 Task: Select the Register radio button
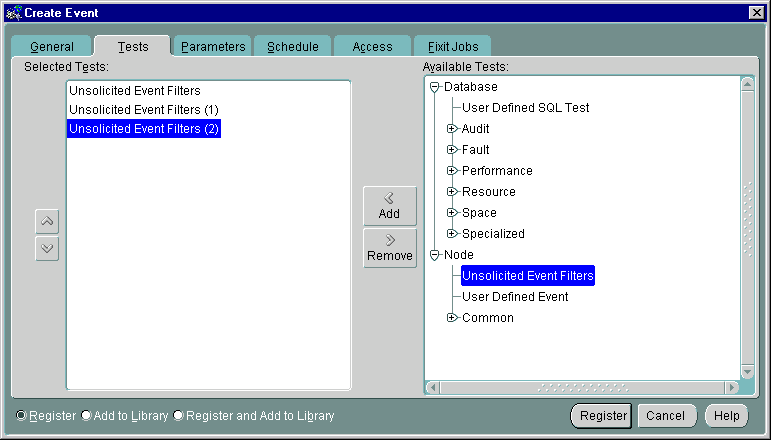pyautogui.click(x=22, y=415)
